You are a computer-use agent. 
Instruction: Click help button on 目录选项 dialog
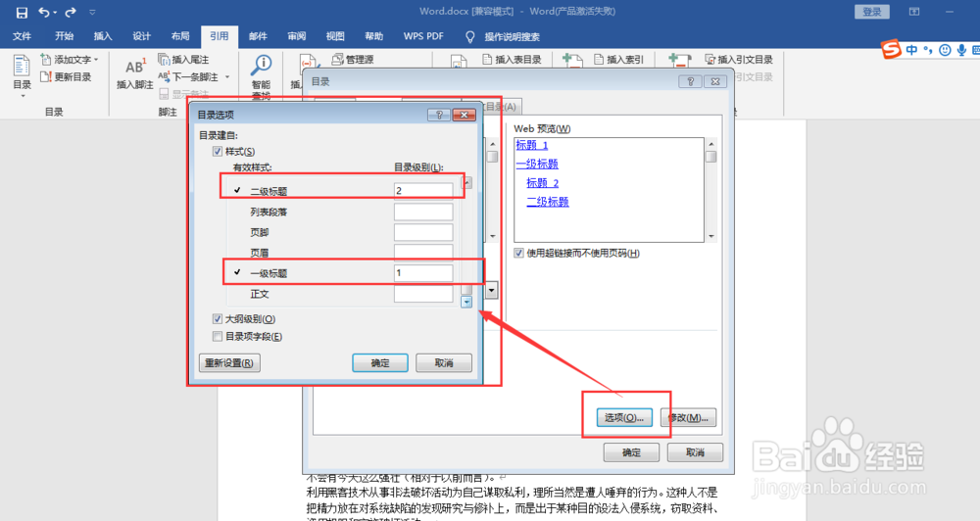[x=439, y=115]
